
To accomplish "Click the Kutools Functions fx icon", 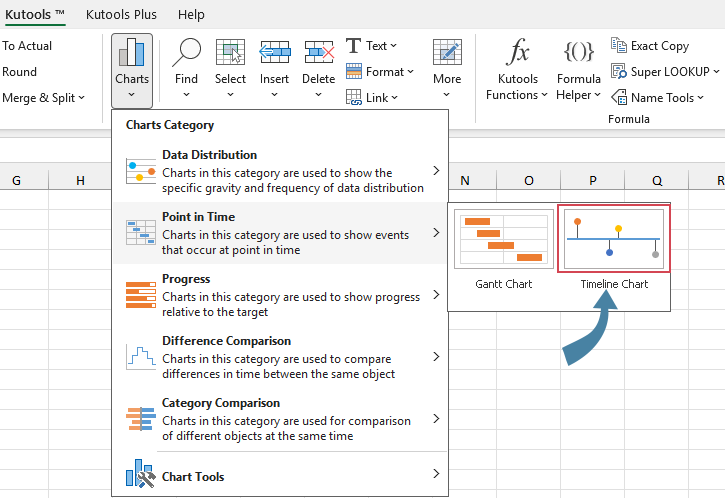I will pos(518,51).
